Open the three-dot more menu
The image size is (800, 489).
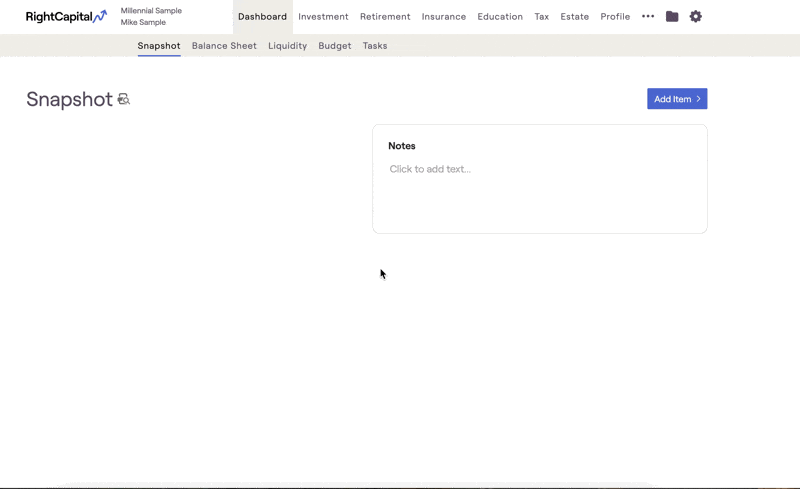click(x=648, y=16)
